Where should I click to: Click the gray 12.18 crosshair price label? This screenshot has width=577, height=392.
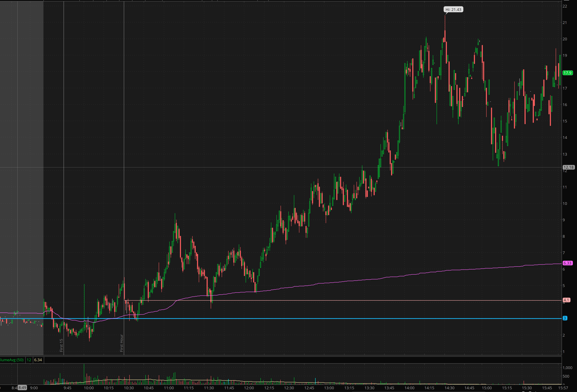pos(568,167)
